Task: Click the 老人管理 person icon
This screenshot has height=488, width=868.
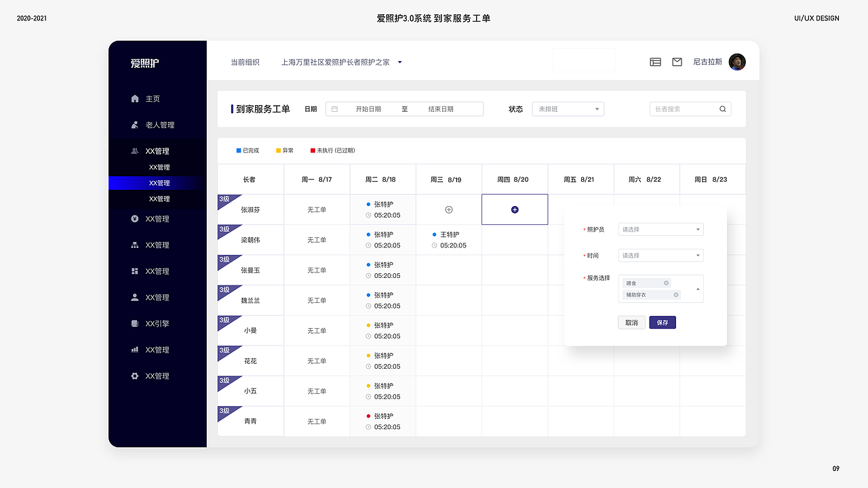Action: point(135,125)
